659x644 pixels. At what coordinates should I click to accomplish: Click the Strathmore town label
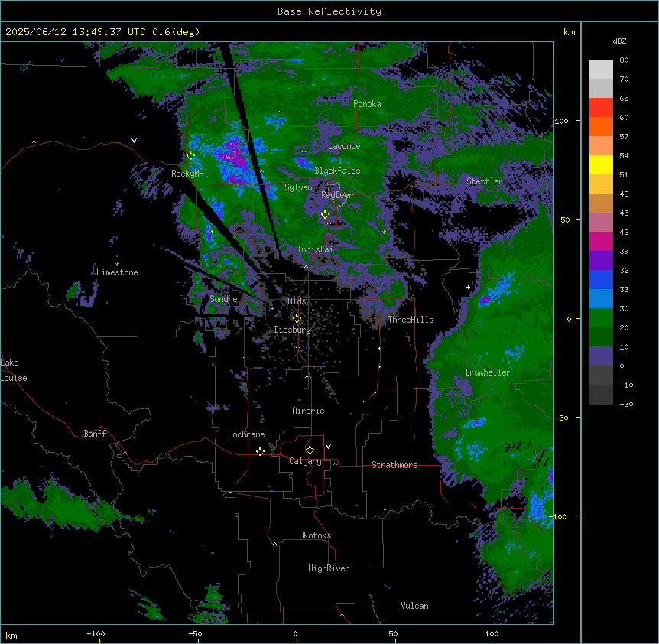[x=394, y=465]
